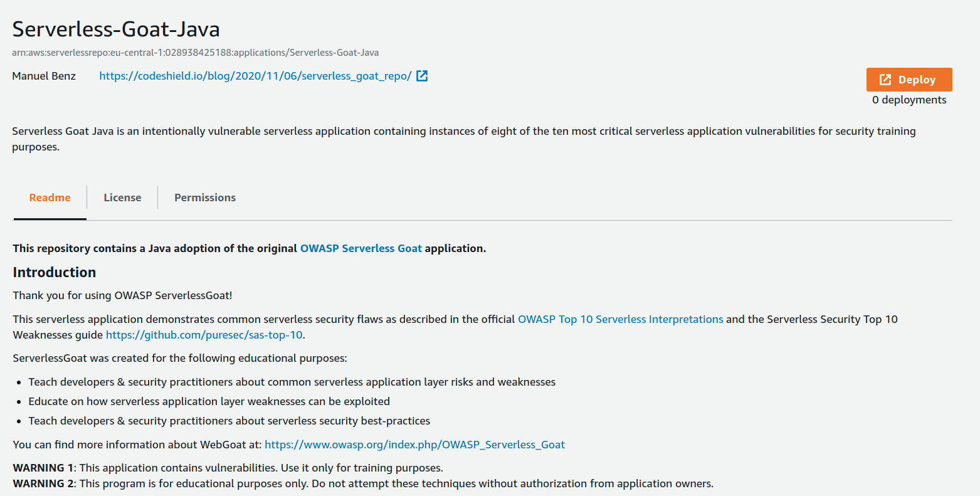Open the OWASP Top 10 Serverless Interpretations link
Viewport: 980px width, 496px height.
click(x=620, y=319)
